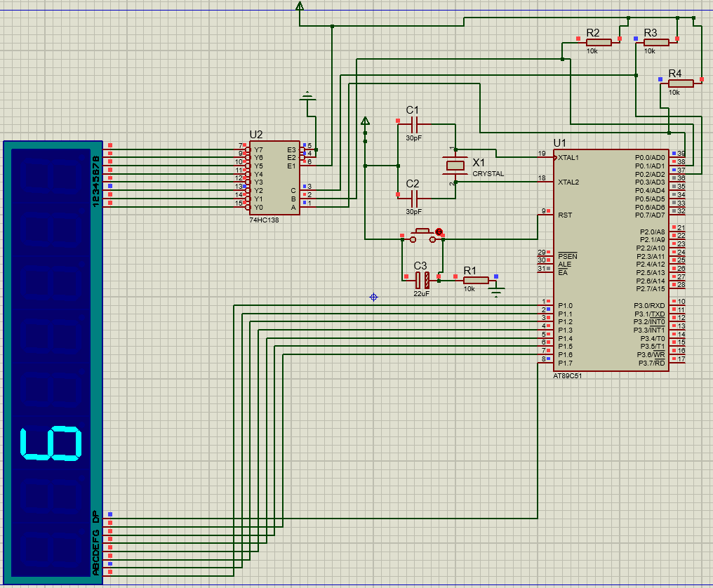
Task: Click the 'P1.0' pin label
Action: click(x=565, y=306)
